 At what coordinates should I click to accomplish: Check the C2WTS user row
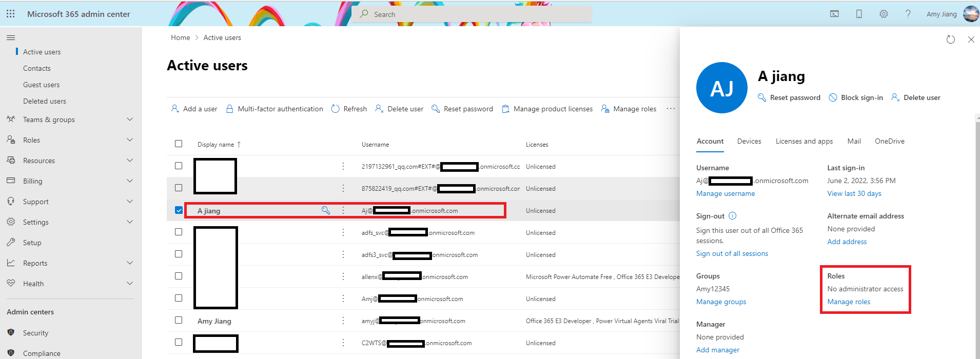point(179,342)
